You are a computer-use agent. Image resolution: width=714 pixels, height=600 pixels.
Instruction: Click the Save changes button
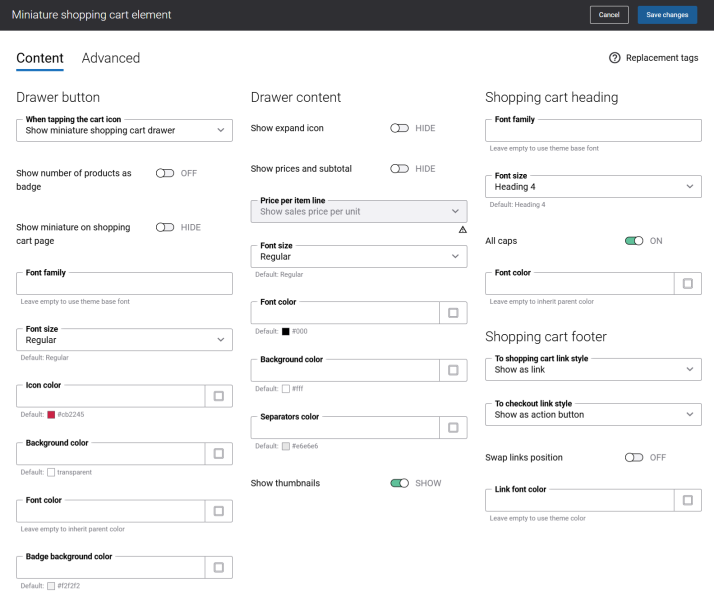pos(667,15)
